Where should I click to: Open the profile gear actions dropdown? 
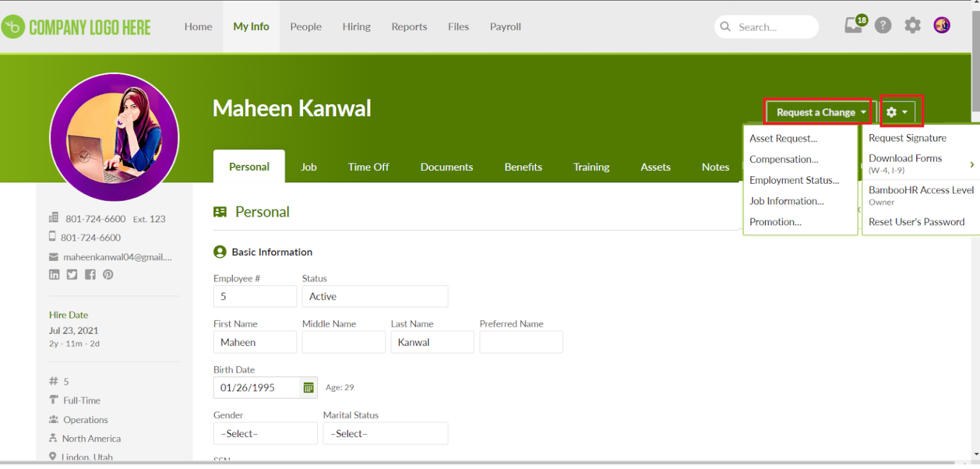click(x=897, y=112)
